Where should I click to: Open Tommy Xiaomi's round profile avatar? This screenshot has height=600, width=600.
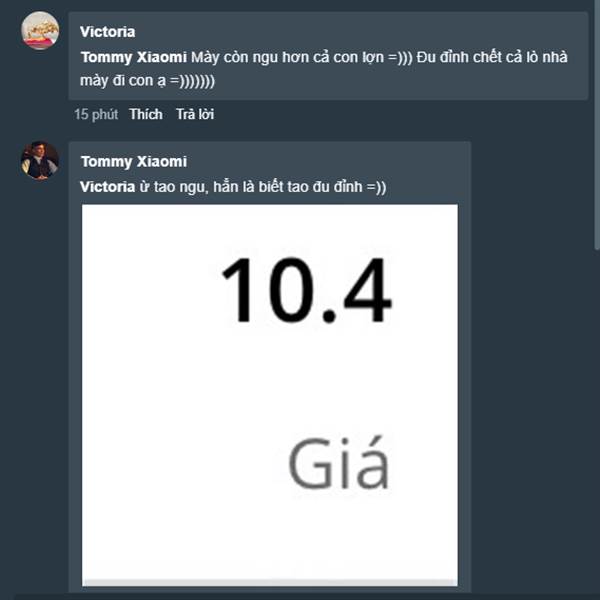[40, 160]
